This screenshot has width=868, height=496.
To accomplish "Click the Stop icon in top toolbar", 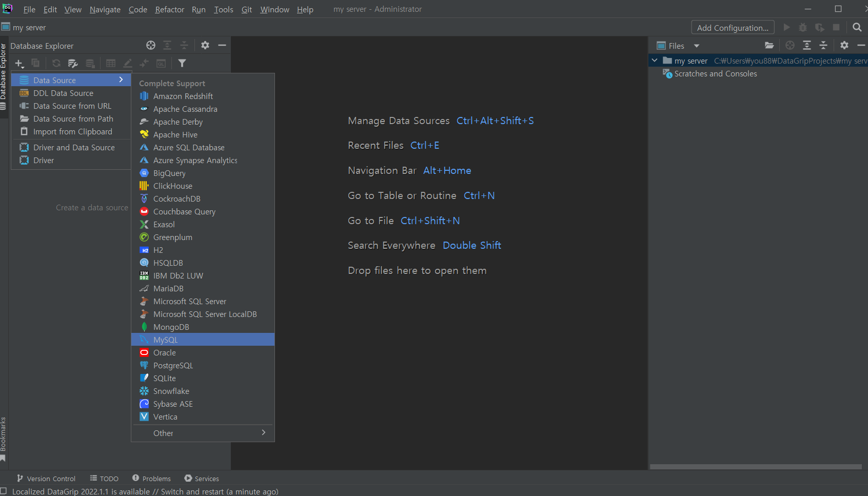I will click(x=836, y=27).
